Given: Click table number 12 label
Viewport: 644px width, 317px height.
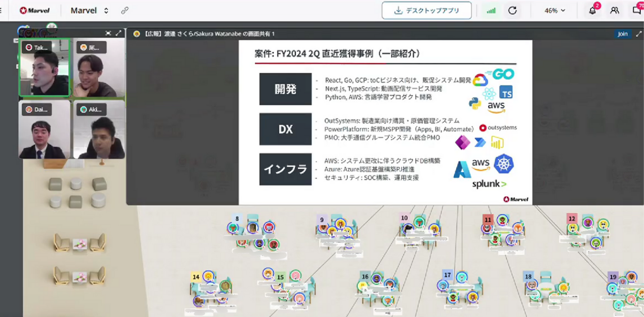Looking at the screenshot, I should coord(572,219).
